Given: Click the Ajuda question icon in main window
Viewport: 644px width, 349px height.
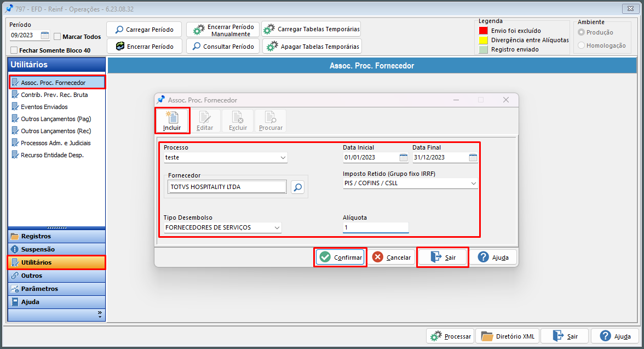Looking at the screenshot, I should coord(606,336).
